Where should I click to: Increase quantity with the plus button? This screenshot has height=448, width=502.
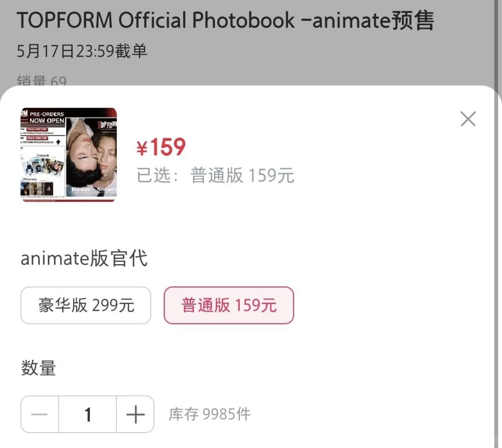[135, 414]
